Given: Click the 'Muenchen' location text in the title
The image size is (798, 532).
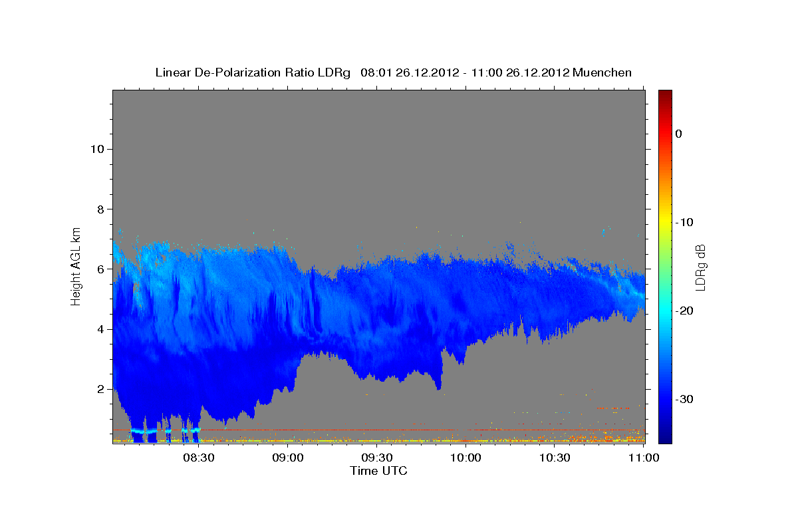Looking at the screenshot, I should (602, 72).
